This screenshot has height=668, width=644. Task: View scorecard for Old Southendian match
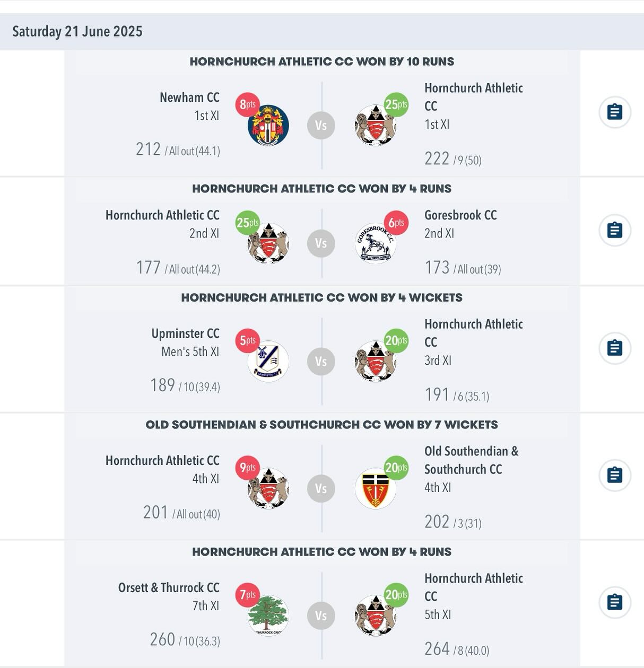coord(614,475)
